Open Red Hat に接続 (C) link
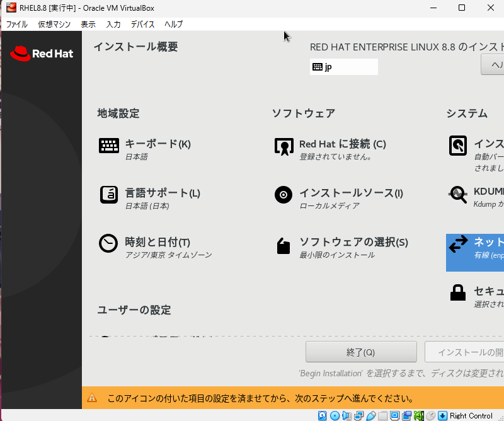Viewport: 504px width, 421px height. point(342,144)
